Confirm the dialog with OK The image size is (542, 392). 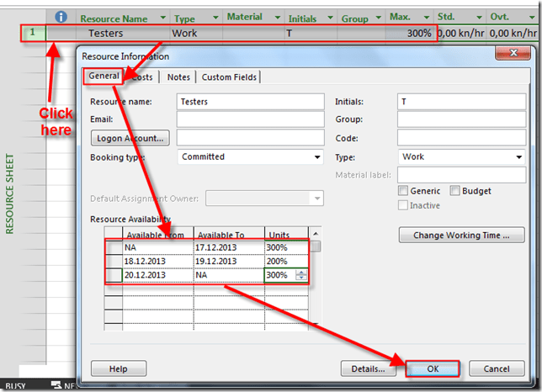[432, 368]
